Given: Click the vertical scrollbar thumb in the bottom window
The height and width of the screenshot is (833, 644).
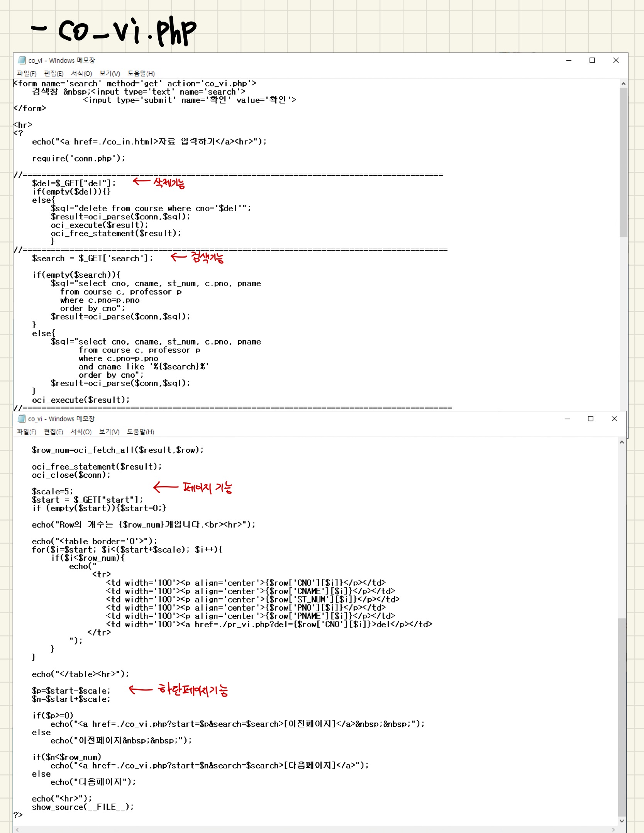Looking at the screenshot, I should click(622, 718).
